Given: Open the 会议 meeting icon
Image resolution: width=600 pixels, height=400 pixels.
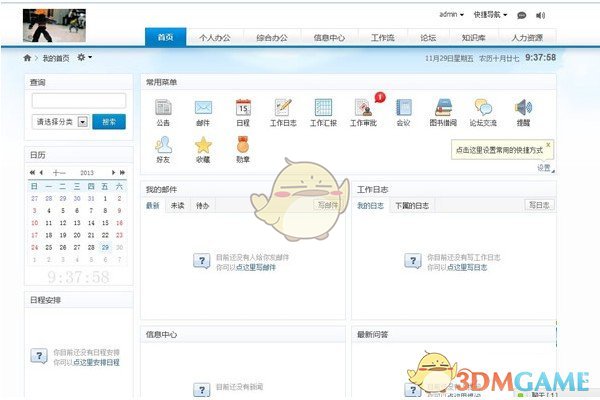Looking at the screenshot, I should click(x=403, y=108).
